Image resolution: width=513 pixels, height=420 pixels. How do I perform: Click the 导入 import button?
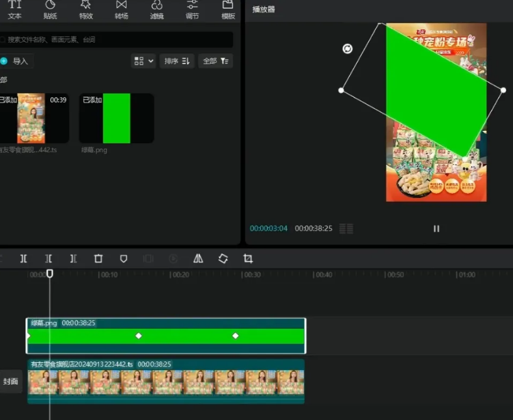click(x=16, y=61)
